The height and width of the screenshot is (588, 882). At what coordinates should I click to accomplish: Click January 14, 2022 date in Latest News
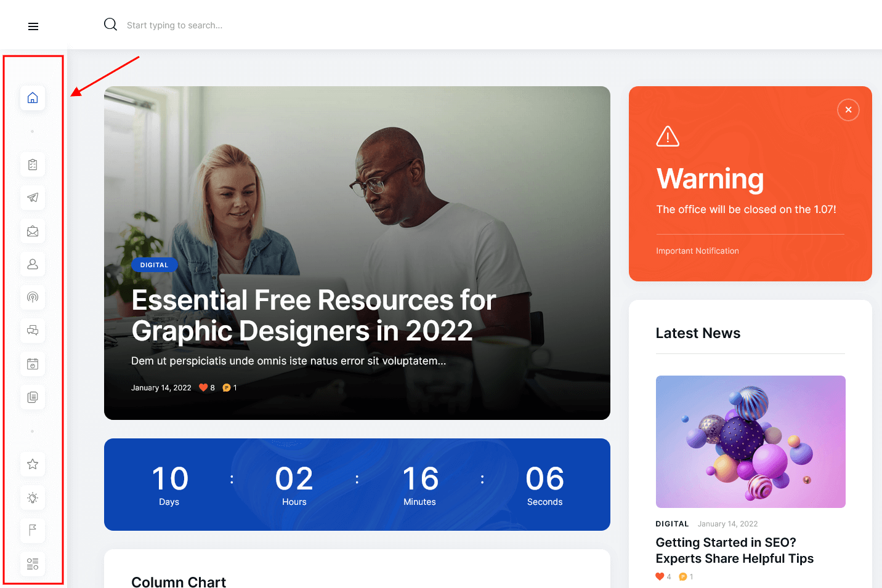[727, 524]
